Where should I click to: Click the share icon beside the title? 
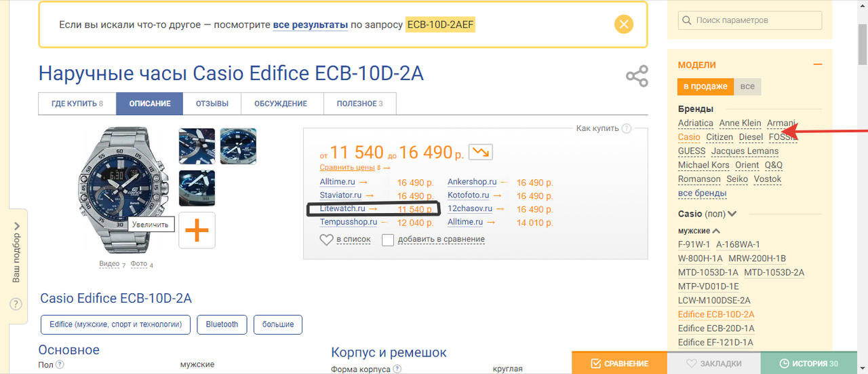click(637, 76)
